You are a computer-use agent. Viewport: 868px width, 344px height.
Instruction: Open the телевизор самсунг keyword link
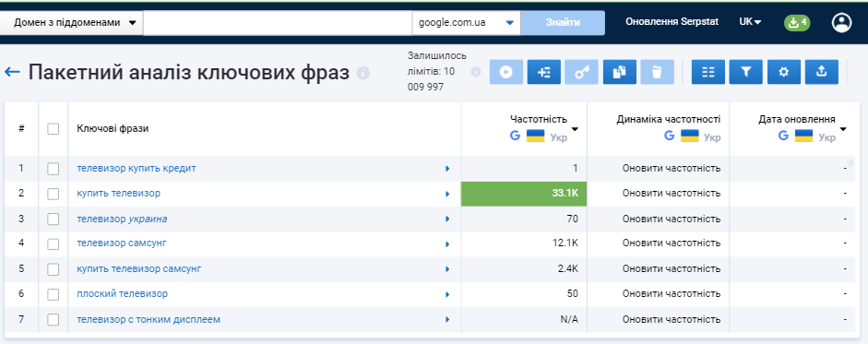(x=122, y=243)
